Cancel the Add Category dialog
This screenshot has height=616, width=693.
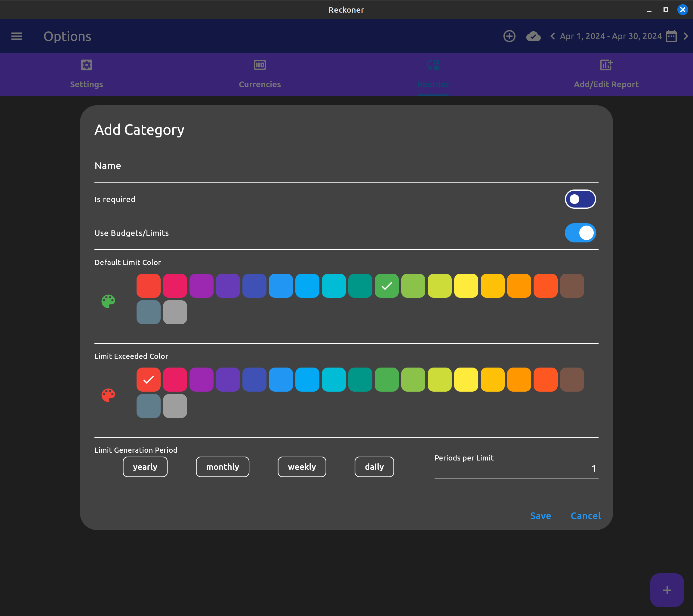click(x=586, y=516)
